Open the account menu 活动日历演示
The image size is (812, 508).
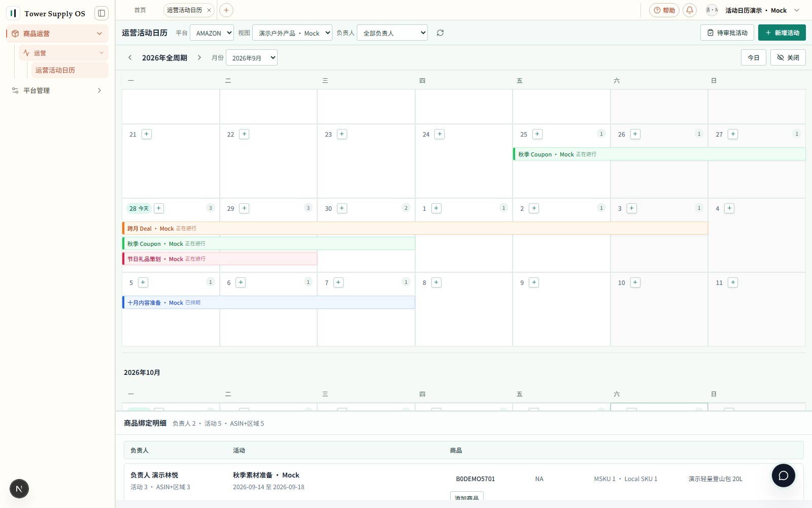click(753, 10)
